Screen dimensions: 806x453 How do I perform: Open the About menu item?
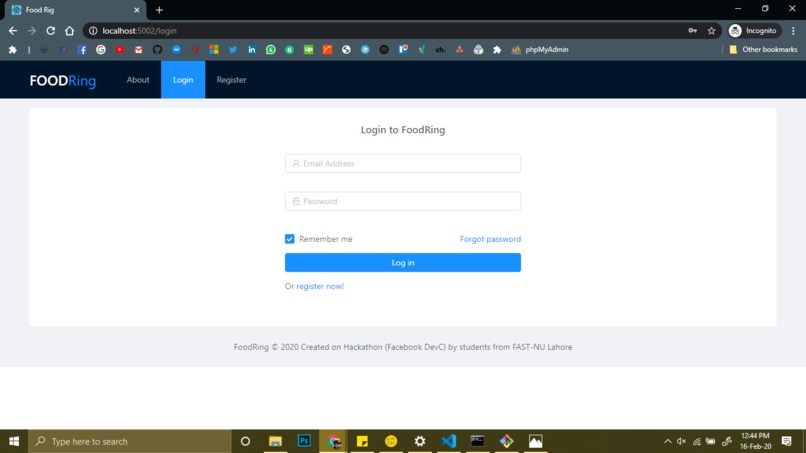[x=138, y=80]
